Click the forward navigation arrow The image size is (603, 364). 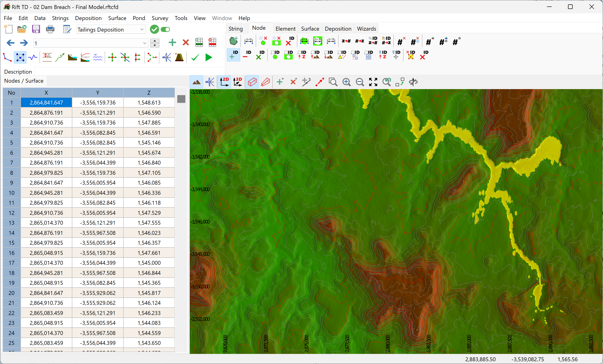coord(24,43)
